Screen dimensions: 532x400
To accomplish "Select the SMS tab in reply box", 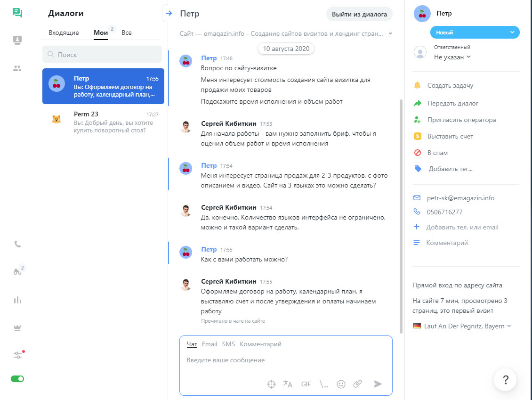I will coord(228,344).
